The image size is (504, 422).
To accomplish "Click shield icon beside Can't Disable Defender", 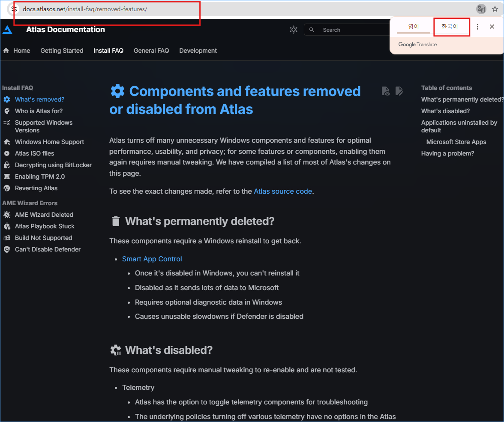I will click(x=7, y=249).
